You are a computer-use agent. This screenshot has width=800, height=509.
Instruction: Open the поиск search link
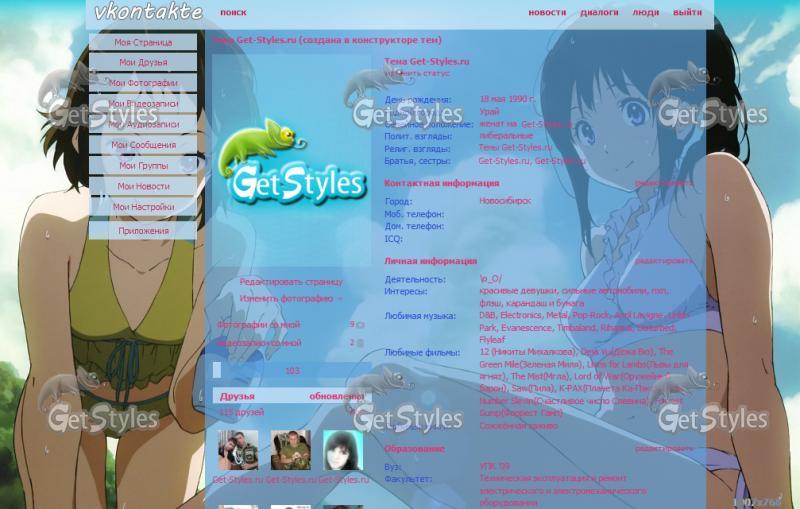[233, 12]
